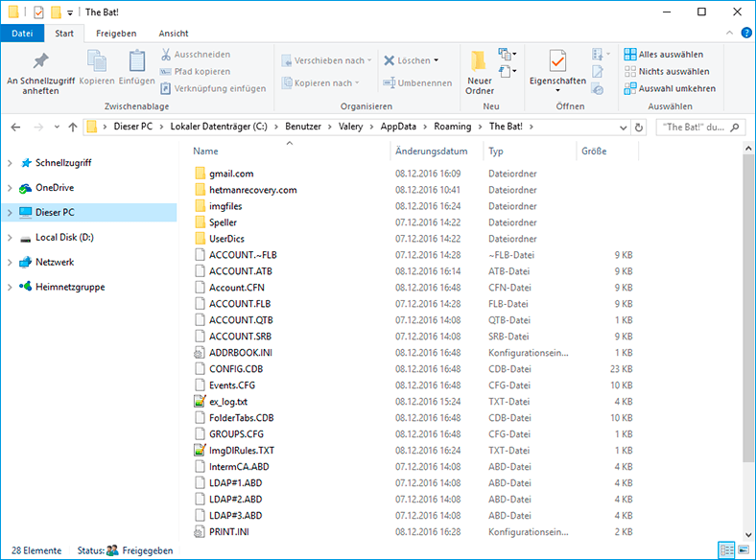The image size is (756, 560).
Task: Click Benutzer in the breadcrumb path
Action: click(303, 127)
